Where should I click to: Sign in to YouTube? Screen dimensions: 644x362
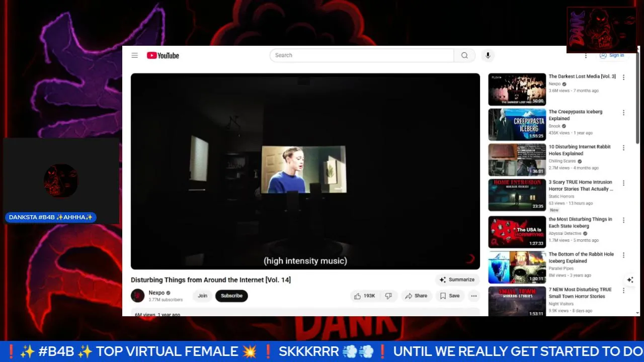tap(612, 55)
